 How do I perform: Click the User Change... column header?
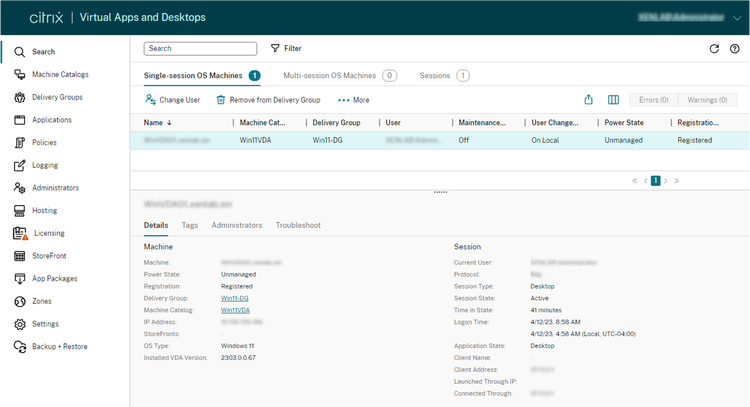point(555,123)
